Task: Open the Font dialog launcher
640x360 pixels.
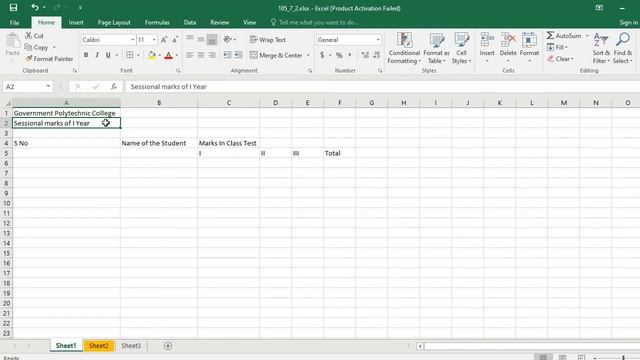Action: point(178,71)
